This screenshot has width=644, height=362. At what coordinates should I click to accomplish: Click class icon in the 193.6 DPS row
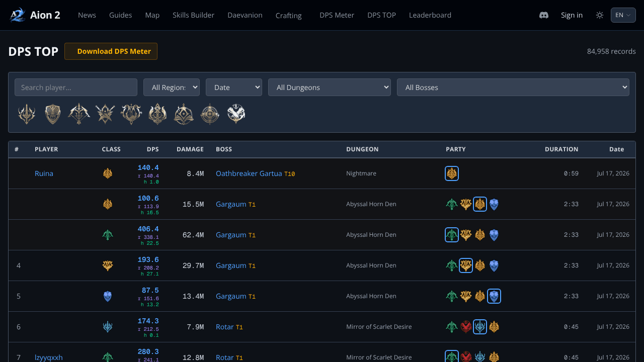pos(107,265)
